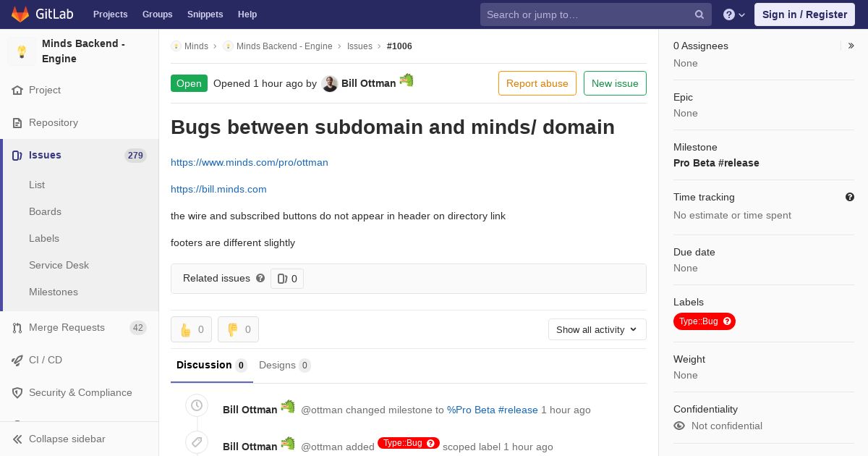
Task: Click the New issue button
Action: point(615,83)
